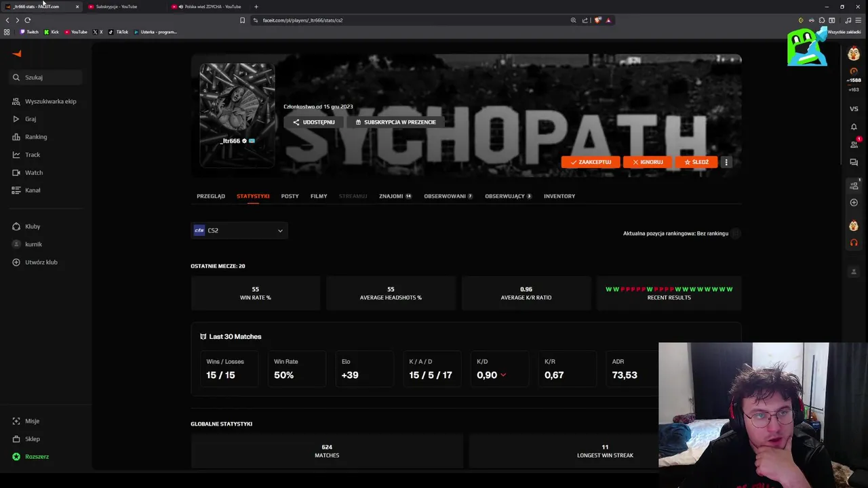Click Brave Shields lion icon

point(597,20)
